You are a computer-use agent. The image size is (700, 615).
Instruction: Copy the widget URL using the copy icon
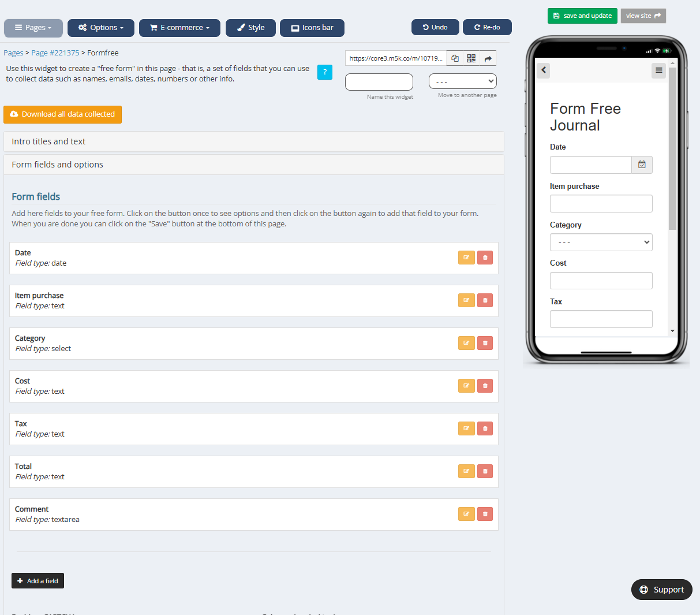click(x=454, y=58)
